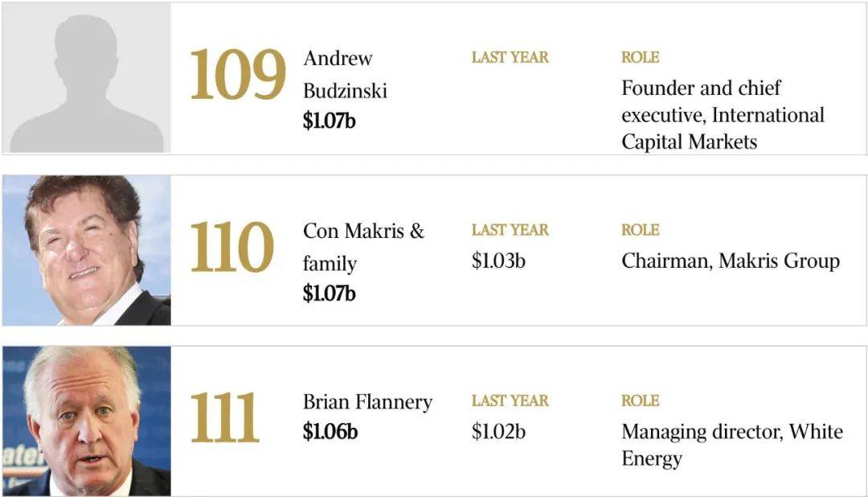Select the Chairman, Makris Group text

pyautogui.click(x=731, y=261)
